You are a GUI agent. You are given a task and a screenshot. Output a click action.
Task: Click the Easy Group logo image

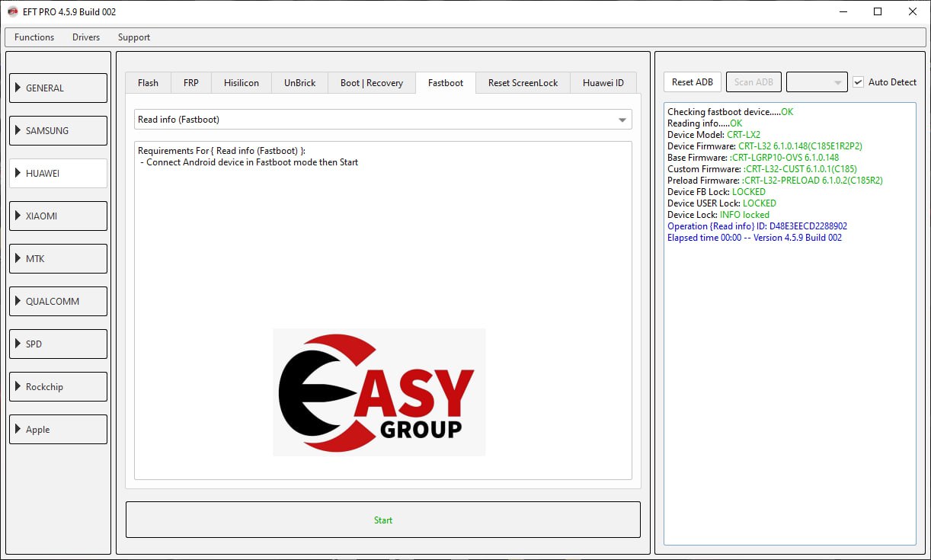click(x=379, y=392)
